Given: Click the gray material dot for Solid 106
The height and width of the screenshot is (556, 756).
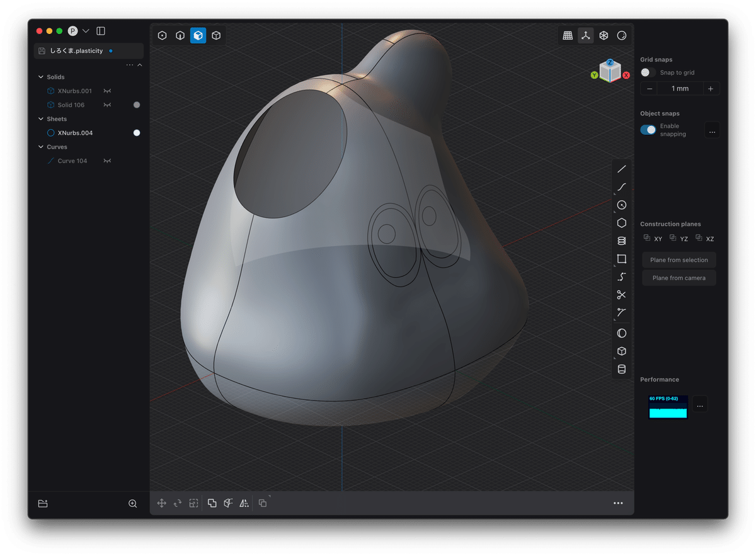Looking at the screenshot, I should point(137,105).
